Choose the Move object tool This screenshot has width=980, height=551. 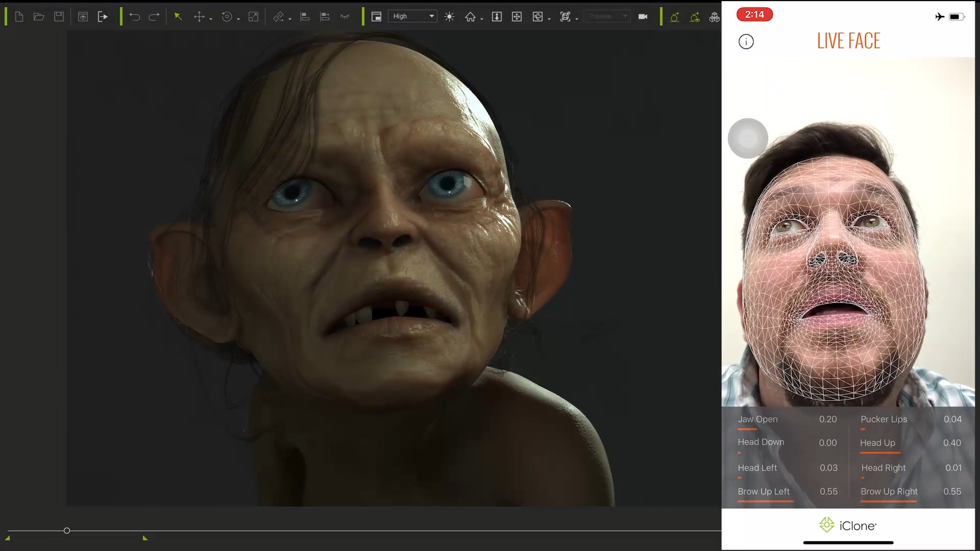click(x=199, y=17)
